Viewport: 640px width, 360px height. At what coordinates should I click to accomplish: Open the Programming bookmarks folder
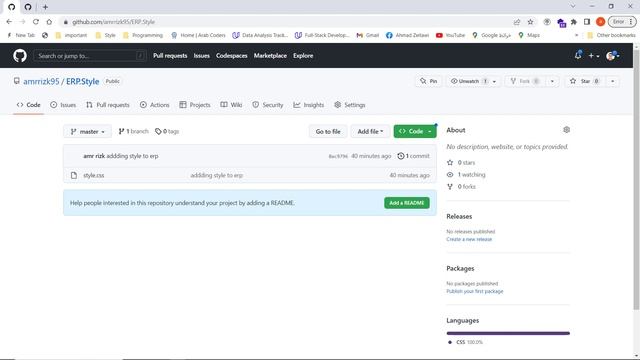coord(142,35)
